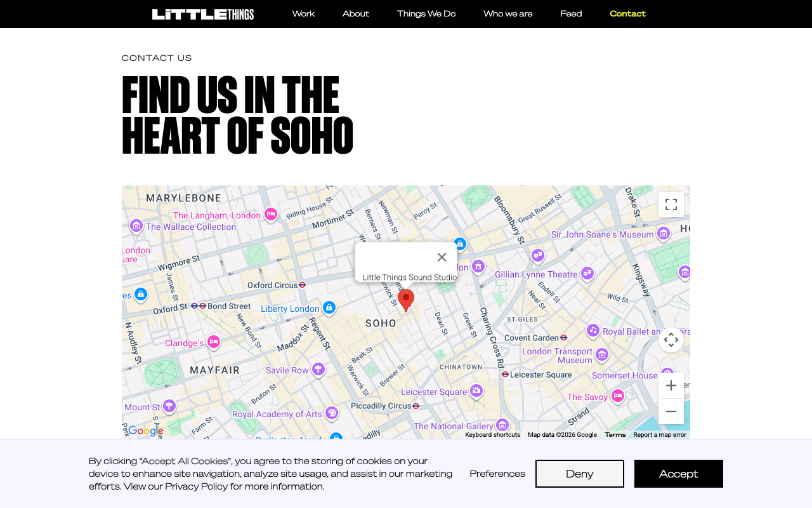
Task: Click the Little Things logo
Action: pos(203,14)
